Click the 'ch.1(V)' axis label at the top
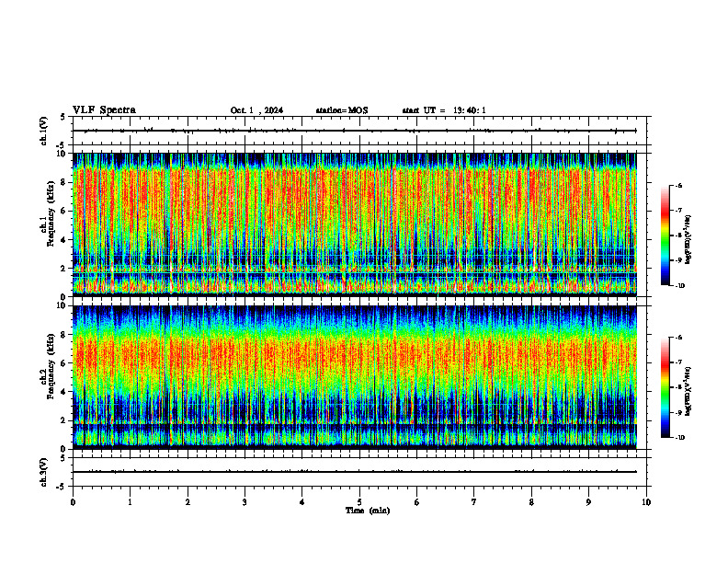Image resolution: width=728 pixels, height=563 pixels. coord(43,131)
